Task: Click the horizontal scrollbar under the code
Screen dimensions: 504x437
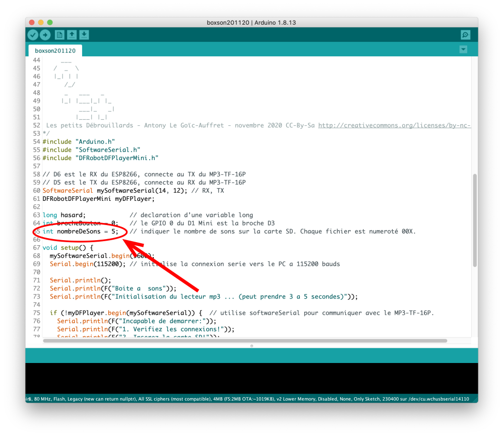Action: (x=245, y=341)
